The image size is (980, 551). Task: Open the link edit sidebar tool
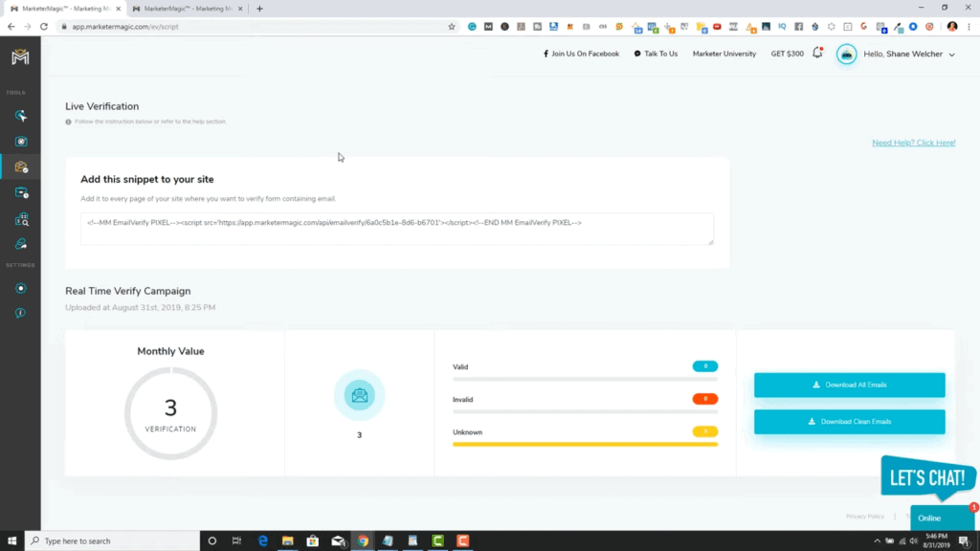coord(21,244)
